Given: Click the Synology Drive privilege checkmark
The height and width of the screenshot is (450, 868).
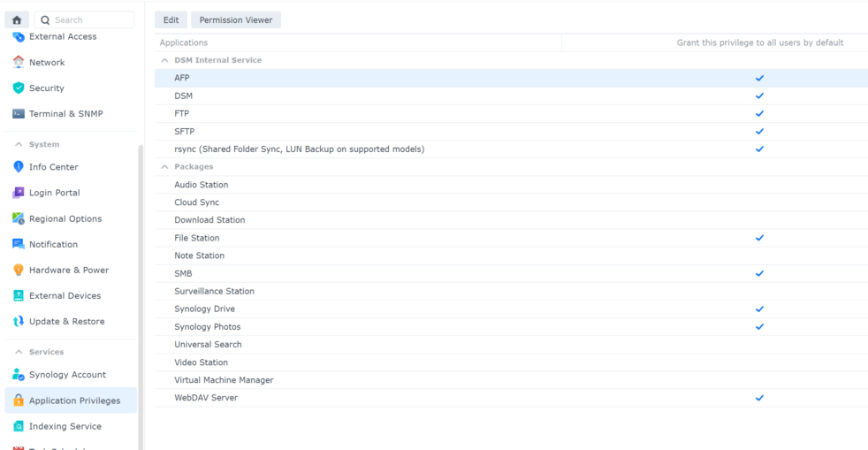Looking at the screenshot, I should click(x=759, y=309).
